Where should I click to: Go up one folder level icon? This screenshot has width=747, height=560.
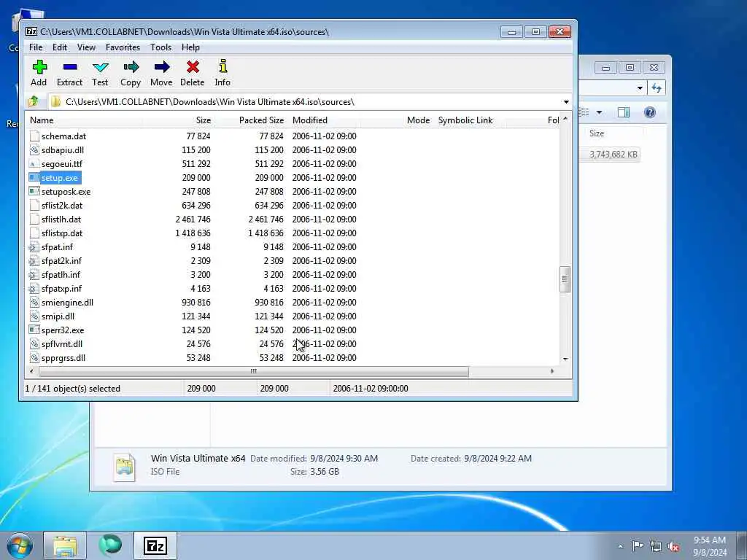click(34, 101)
